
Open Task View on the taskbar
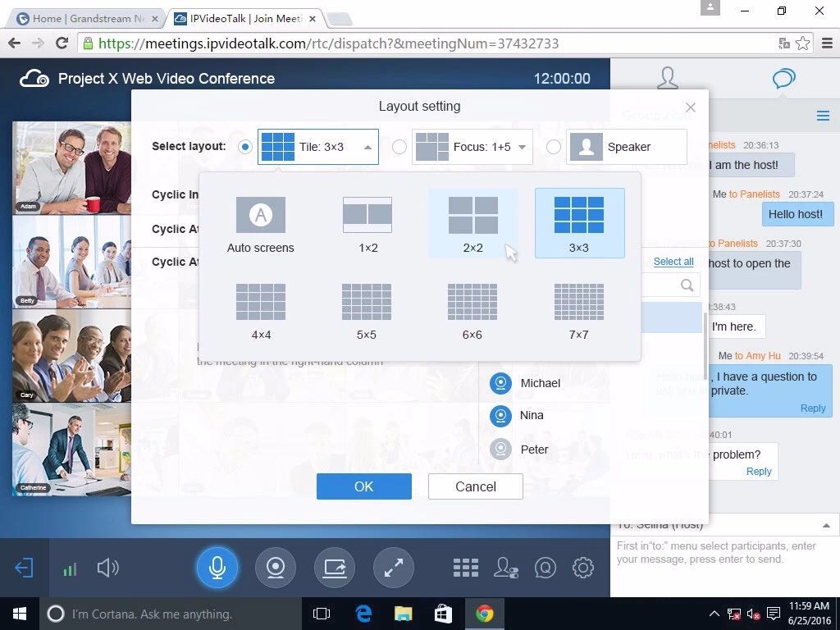pyautogui.click(x=322, y=614)
